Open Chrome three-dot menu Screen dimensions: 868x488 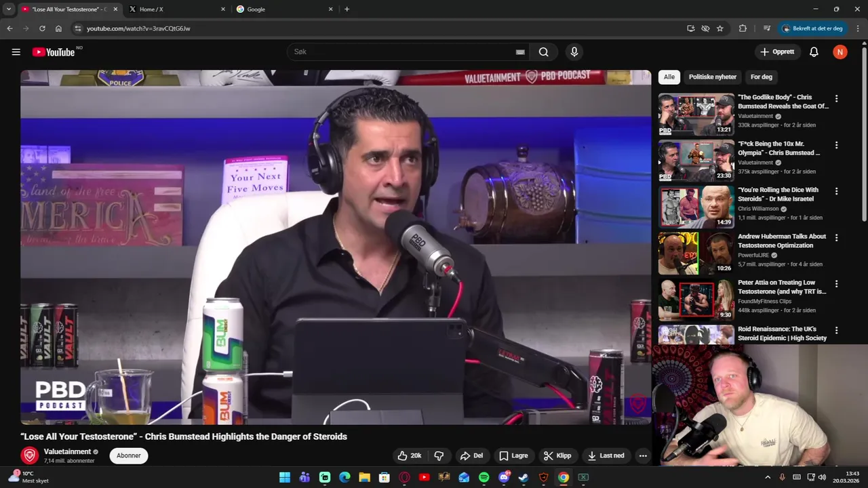click(858, 28)
